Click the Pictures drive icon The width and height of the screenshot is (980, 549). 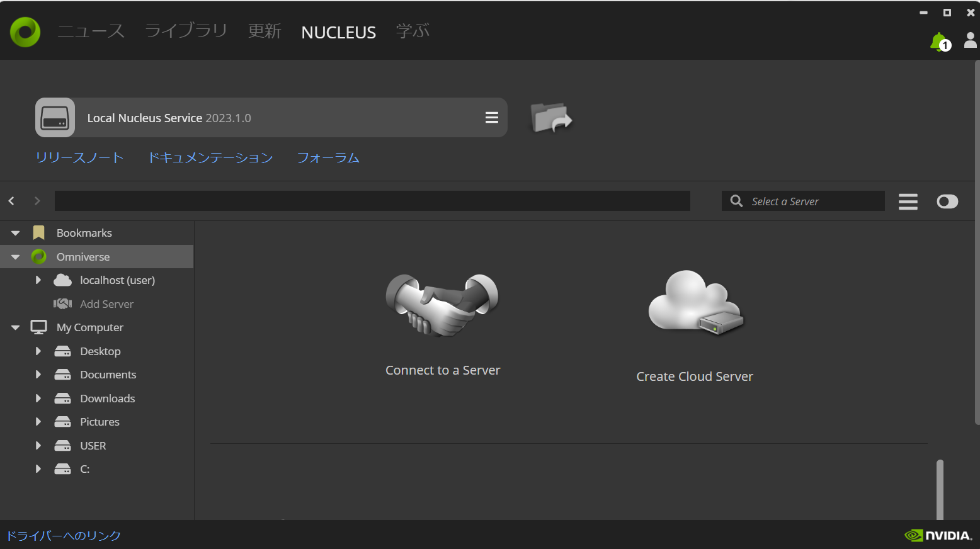click(x=62, y=422)
